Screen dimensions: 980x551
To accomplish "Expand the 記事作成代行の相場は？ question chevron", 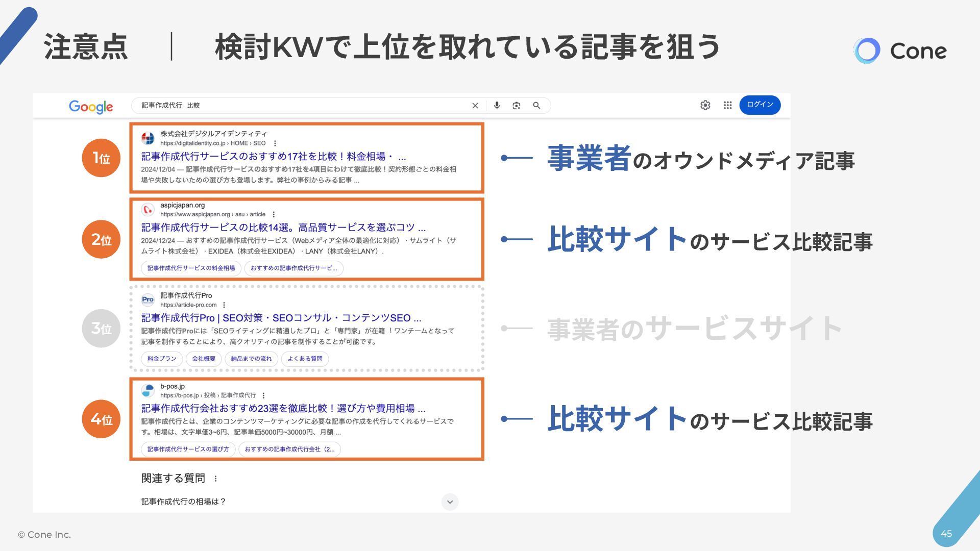I will click(x=450, y=502).
